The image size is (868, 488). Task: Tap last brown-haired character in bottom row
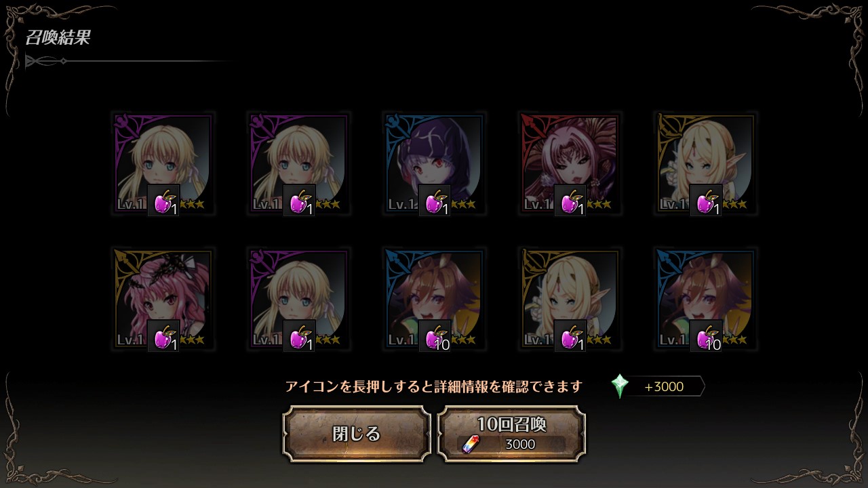[706, 300]
